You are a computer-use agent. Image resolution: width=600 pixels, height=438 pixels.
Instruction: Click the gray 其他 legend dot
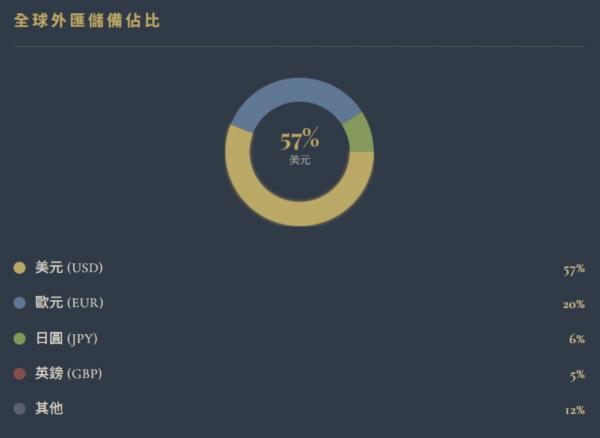click(x=19, y=409)
